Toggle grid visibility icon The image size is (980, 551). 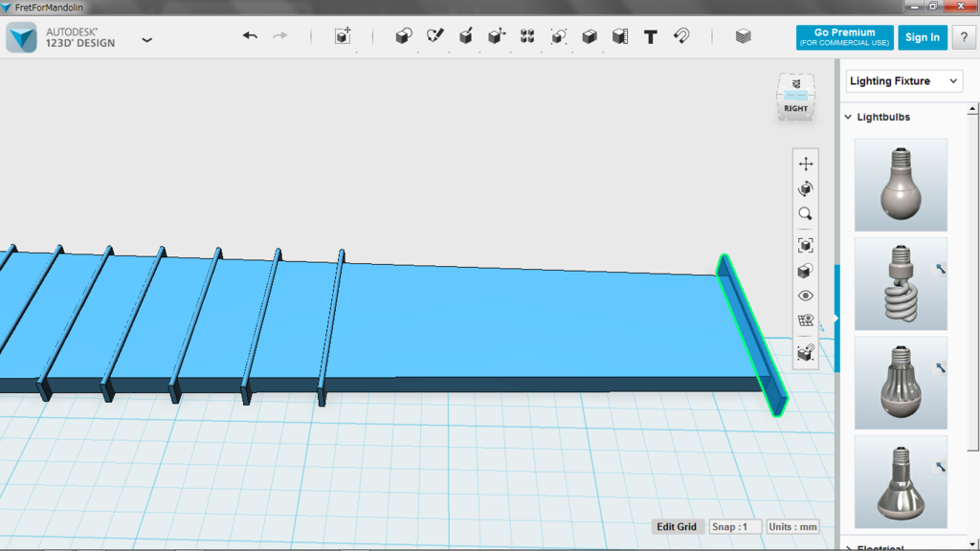point(806,320)
